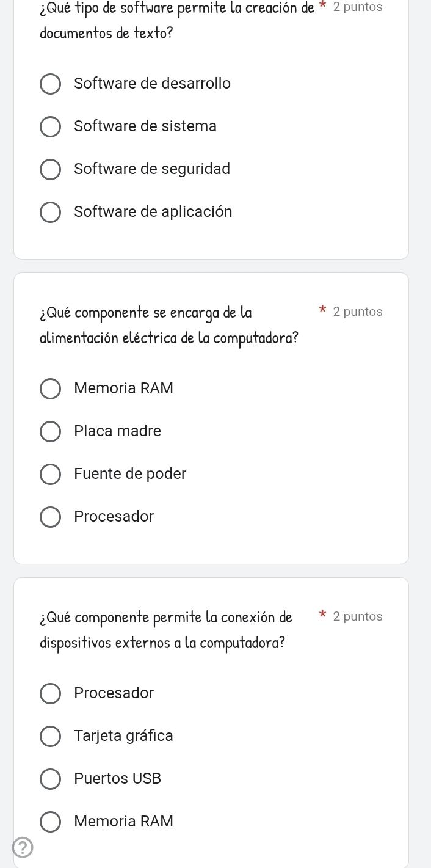Screen dimensions: 431x868
Task: Select the 'Software de sistema' option
Action: click(x=50, y=126)
